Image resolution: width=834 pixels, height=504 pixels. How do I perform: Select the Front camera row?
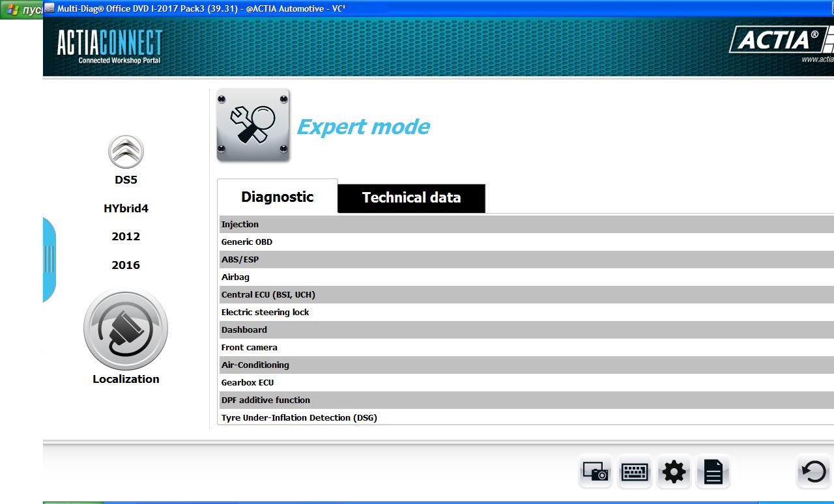pos(526,347)
